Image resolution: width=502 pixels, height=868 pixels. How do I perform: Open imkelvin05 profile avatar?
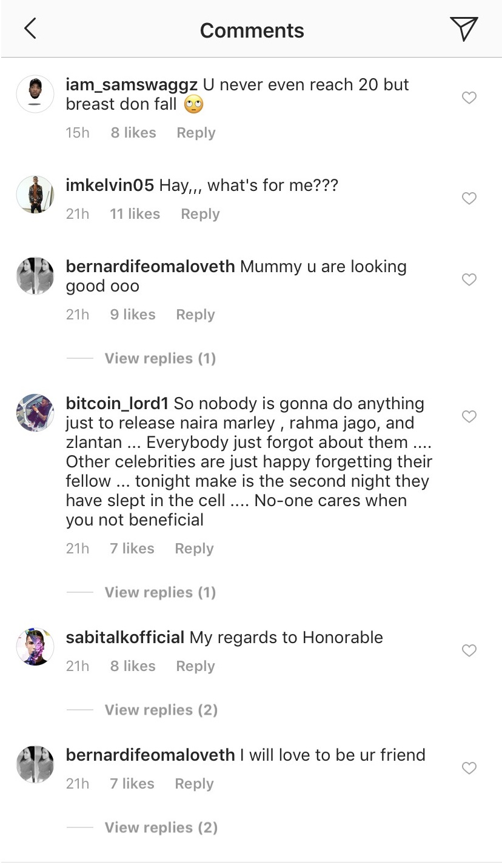(x=35, y=195)
